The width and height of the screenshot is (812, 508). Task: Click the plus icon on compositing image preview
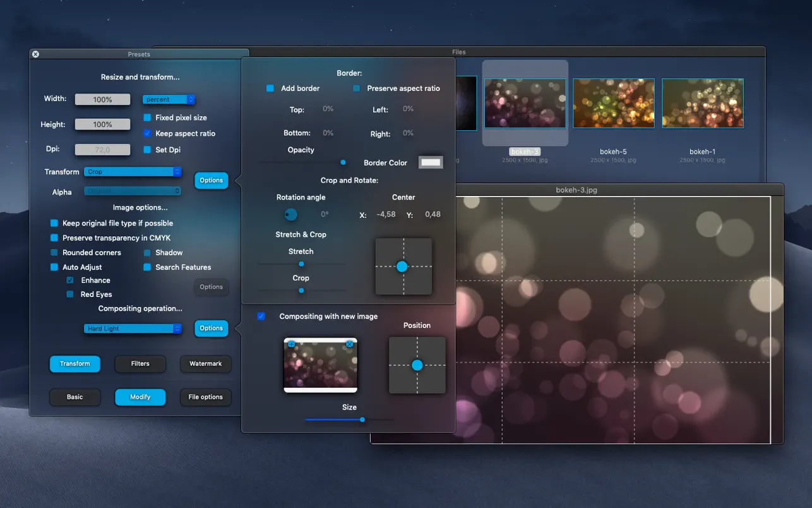coord(291,344)
